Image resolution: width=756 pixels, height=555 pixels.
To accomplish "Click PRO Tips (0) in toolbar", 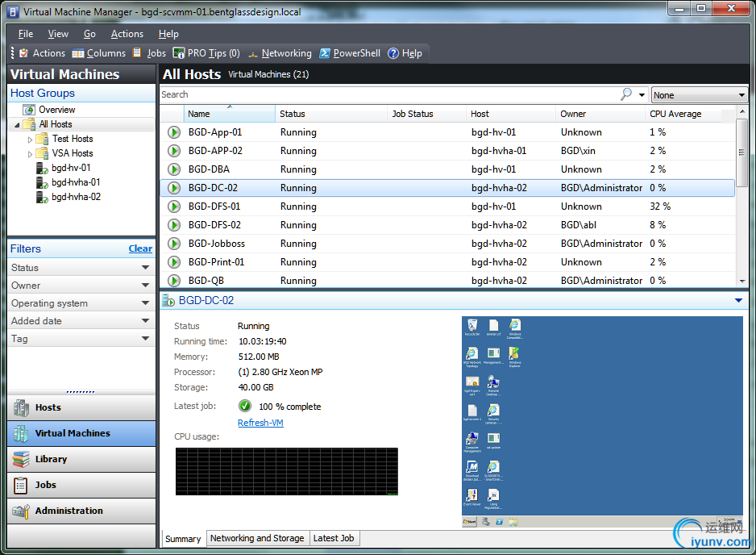I will (206, 53).
